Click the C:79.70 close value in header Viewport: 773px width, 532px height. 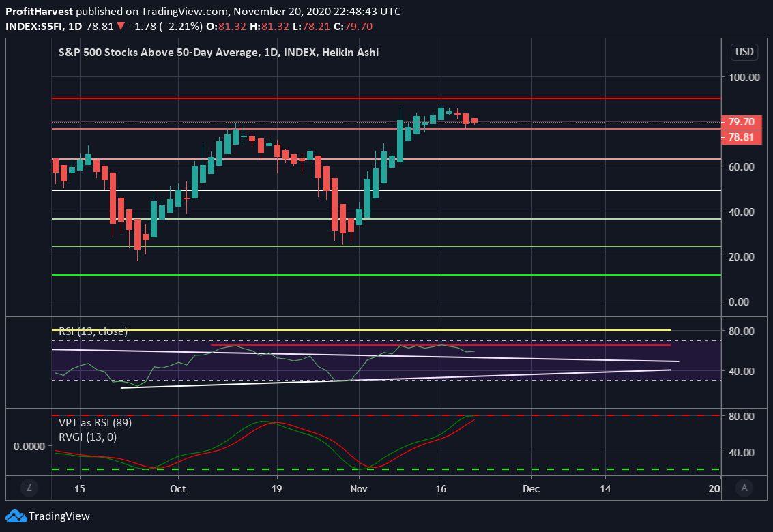[353, 27]
